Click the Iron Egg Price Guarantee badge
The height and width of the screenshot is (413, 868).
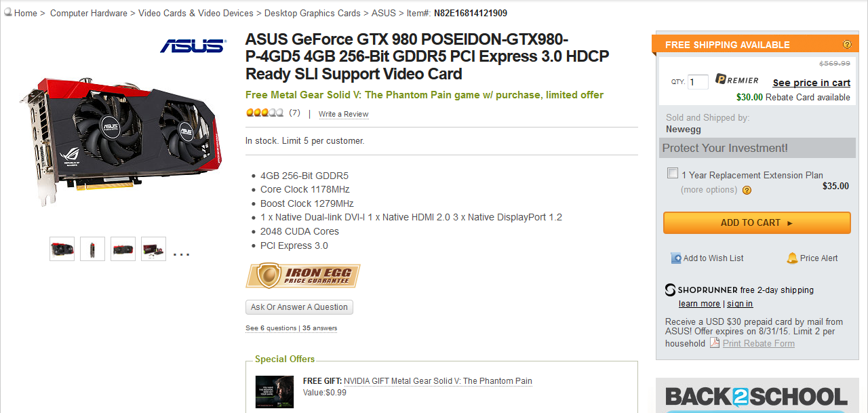pos(303,276)
